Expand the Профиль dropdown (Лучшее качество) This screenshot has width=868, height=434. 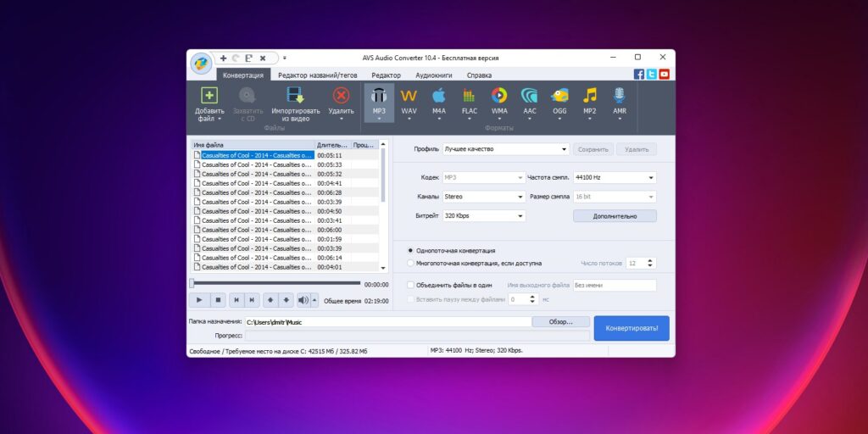pos(506,149)
